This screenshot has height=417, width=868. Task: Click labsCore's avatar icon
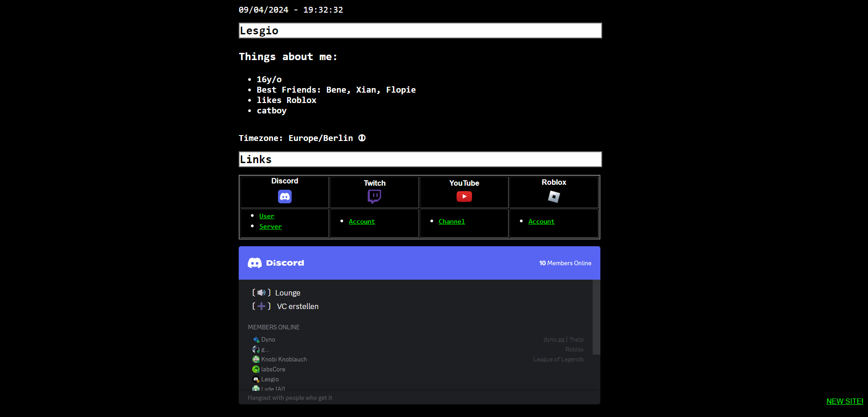(256, 370)
